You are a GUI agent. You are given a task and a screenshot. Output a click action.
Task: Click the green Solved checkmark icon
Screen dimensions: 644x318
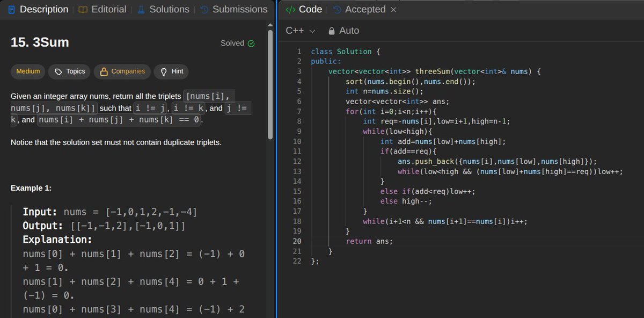click(x=251, y=44)
